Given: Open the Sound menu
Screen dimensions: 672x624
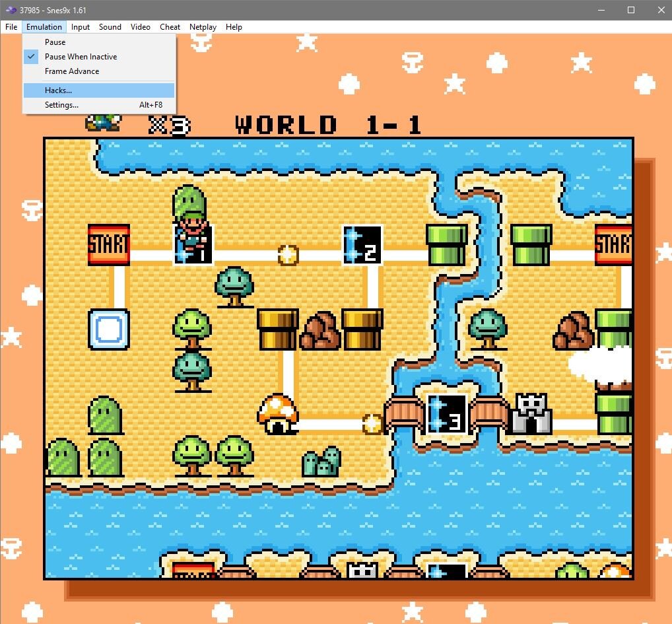Looking at the screenshot, I should pos(110,27).
